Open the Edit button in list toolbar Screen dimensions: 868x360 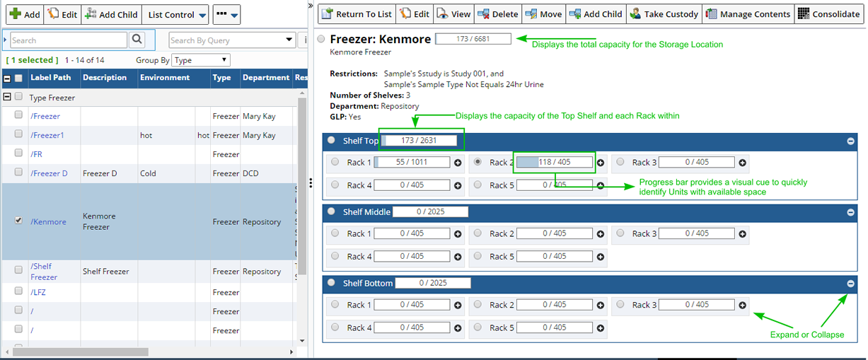click(x=62, y=13)
